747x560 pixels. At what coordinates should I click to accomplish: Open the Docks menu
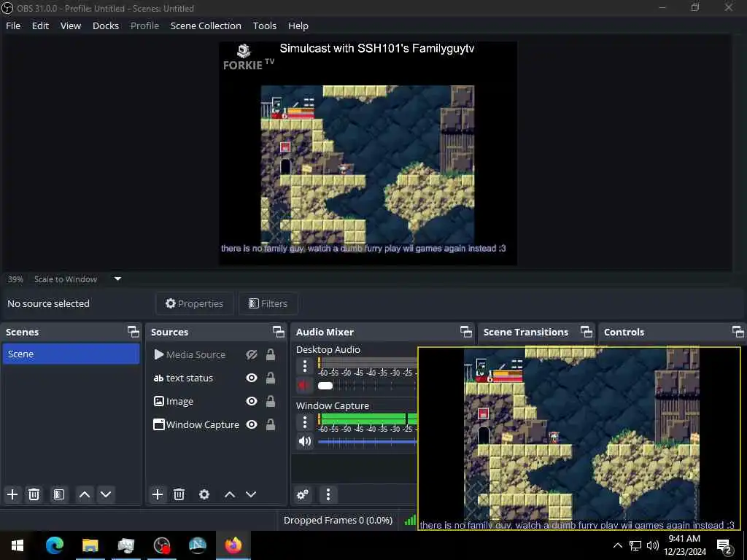(x=106, y=26)
